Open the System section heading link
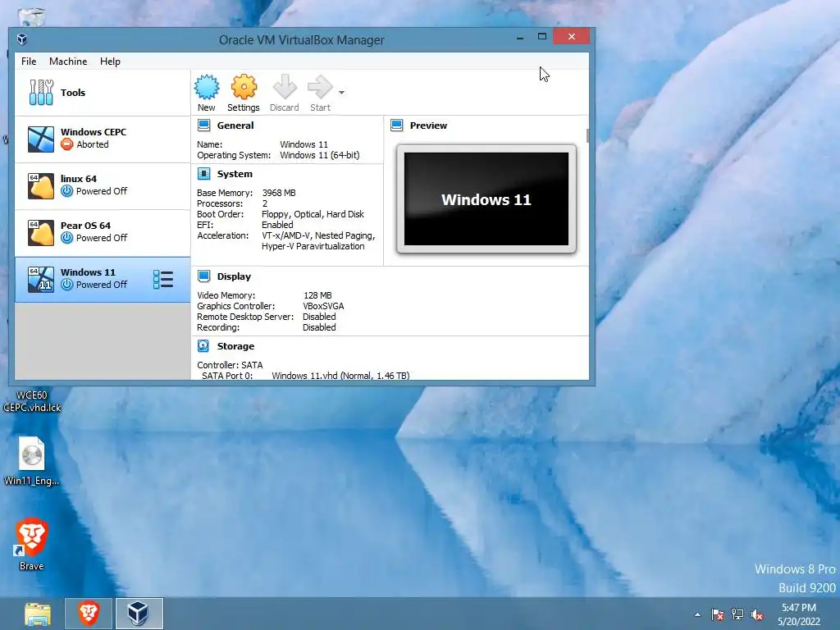This screenshot has height=630, width=840. [235, 174]
